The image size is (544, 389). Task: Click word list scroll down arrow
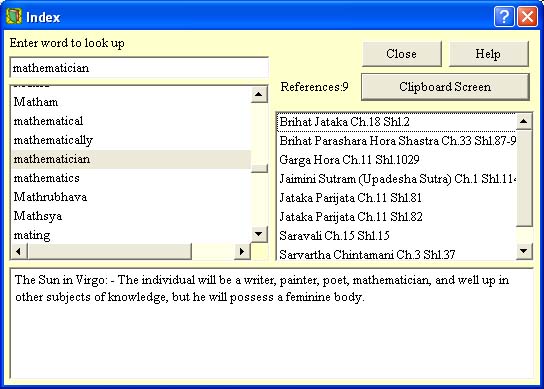click(x=259, y=234)
